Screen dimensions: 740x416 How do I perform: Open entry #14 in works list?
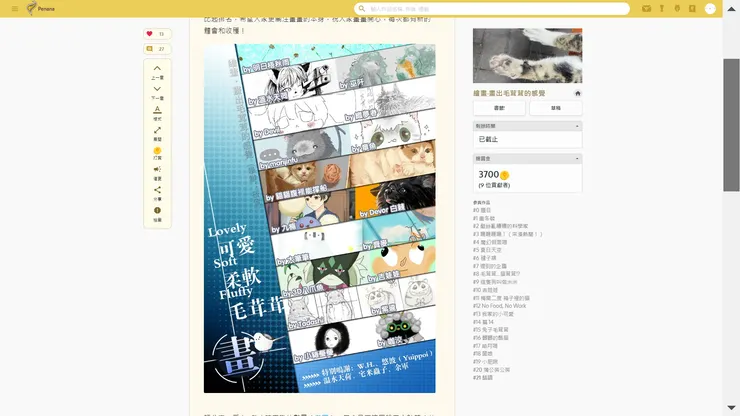483,322
